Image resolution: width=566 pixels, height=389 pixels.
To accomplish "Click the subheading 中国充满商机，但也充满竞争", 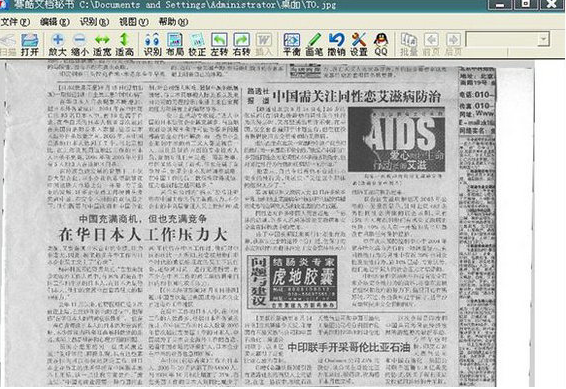I will coord(143,219).
